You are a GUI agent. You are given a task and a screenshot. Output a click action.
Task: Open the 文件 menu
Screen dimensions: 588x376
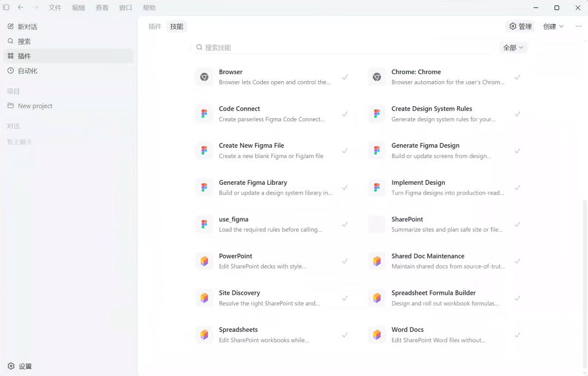55,8
